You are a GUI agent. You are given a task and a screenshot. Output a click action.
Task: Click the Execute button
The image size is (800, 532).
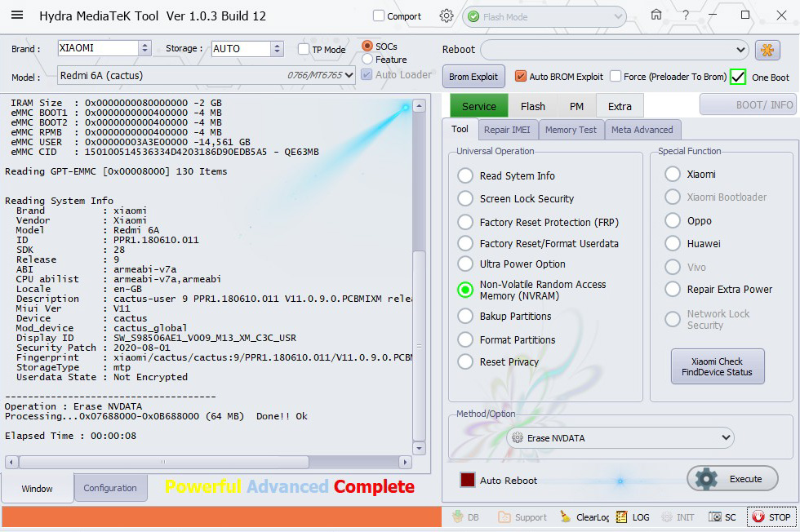pos(732,479)
